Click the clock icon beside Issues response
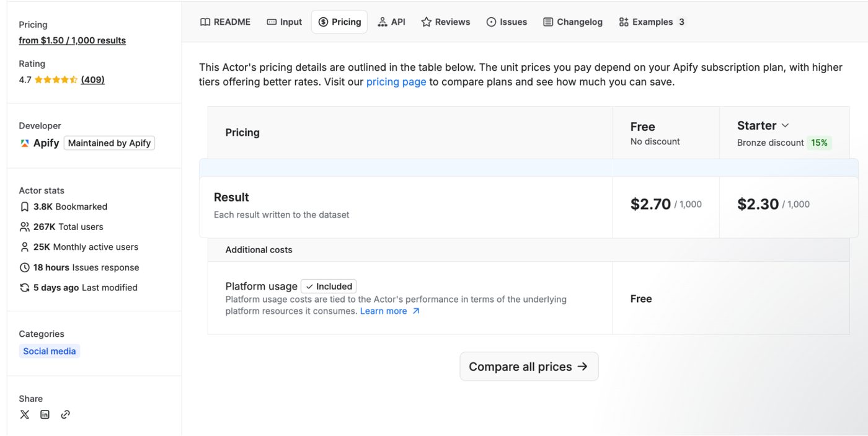 coord(25,267)
